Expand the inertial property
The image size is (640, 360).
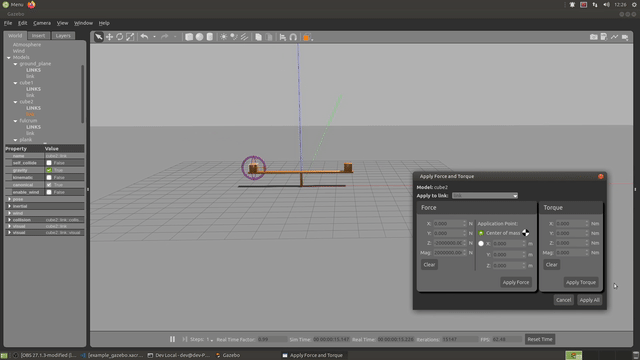point(9,206)
